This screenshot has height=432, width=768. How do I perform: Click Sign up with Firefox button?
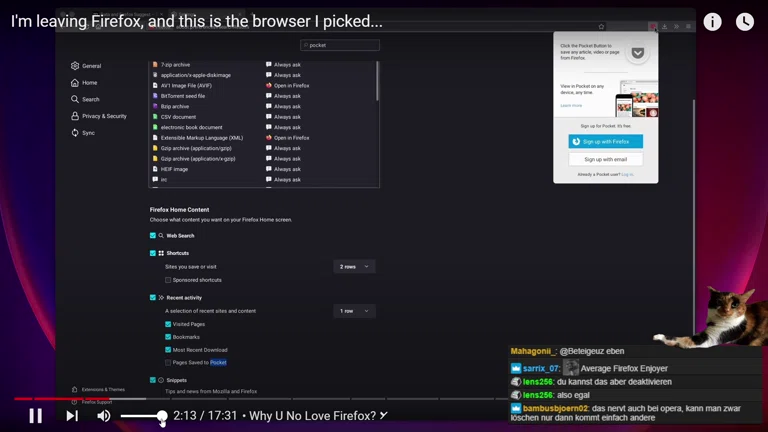(606, 141)
